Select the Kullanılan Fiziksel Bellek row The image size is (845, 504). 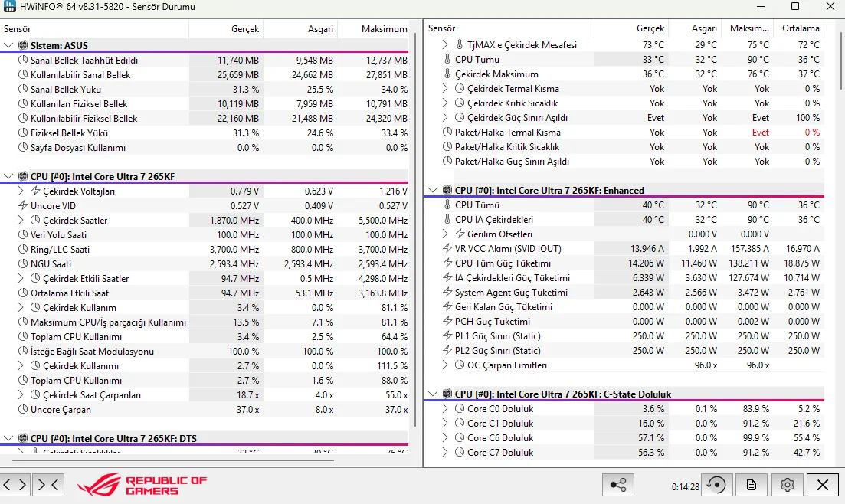click(205, 103)
